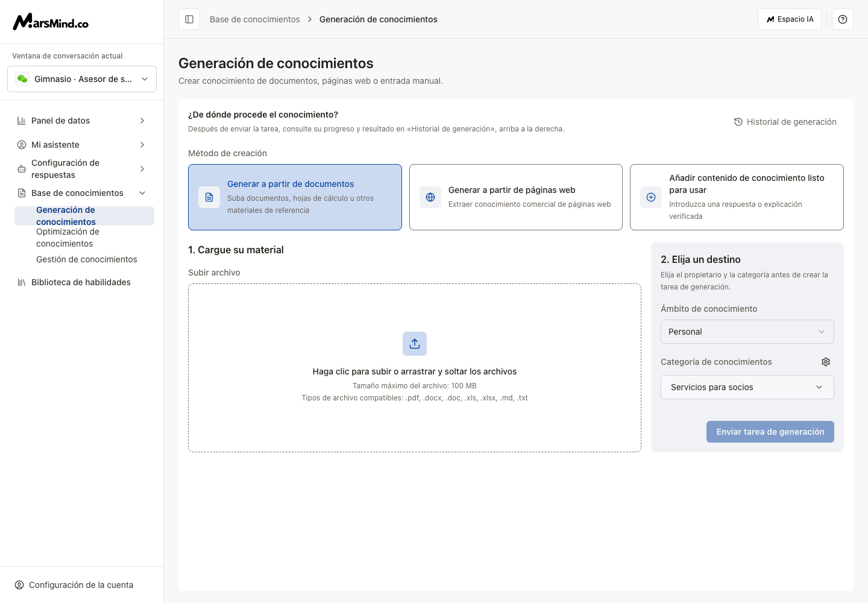Open Biblioteca de habilidades menu item

[82, 282]
